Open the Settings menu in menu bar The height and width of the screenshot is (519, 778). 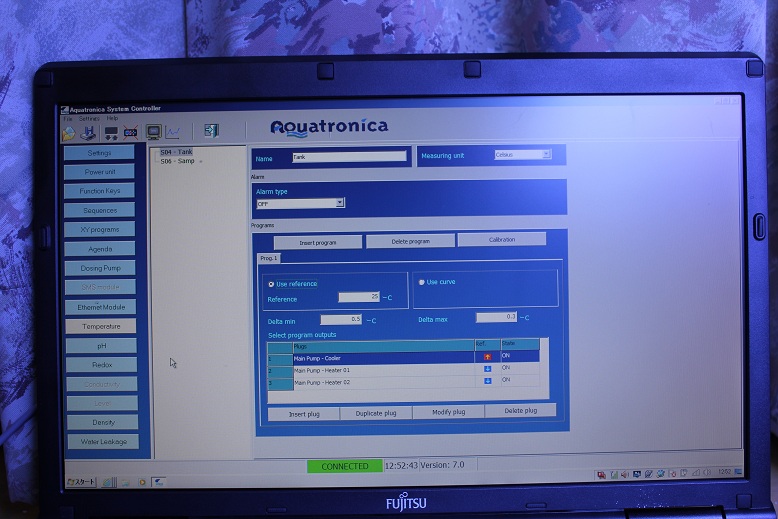point(89,119)
